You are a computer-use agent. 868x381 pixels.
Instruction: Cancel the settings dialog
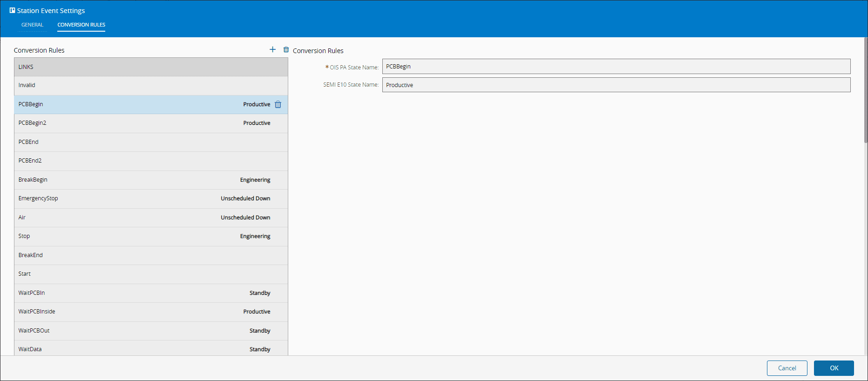787,368
